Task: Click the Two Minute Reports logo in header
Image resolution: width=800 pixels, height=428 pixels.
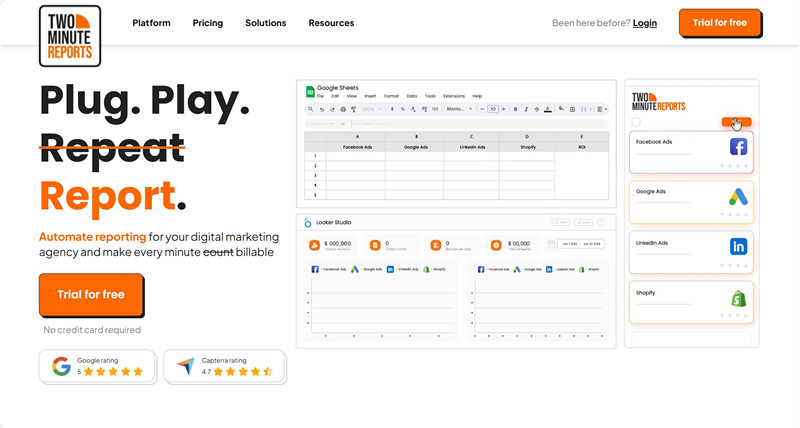Action: 70,36
